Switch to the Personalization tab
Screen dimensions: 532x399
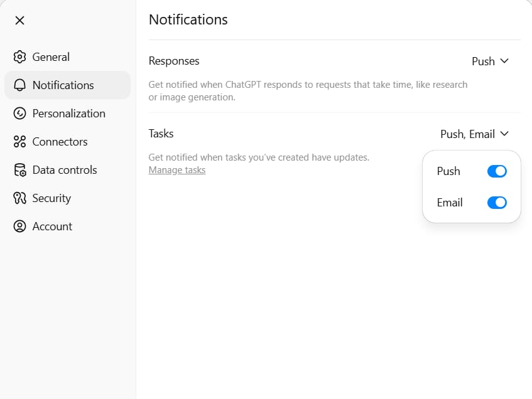(67, 113)
